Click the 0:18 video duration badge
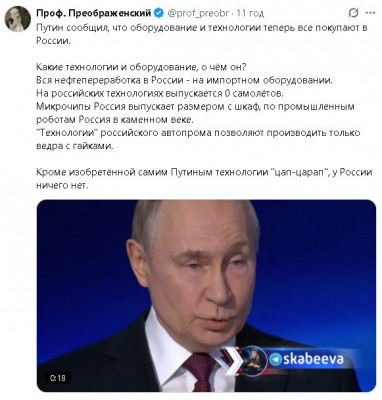Screen dimensions: 382x400 click(x=58, y=378)
